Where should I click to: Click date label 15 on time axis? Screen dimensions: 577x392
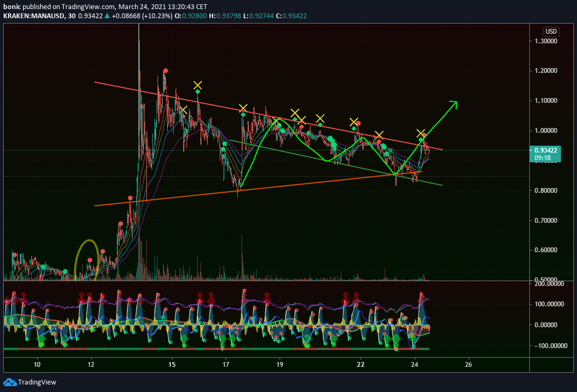pyautogui.click(x=172, y=364)
